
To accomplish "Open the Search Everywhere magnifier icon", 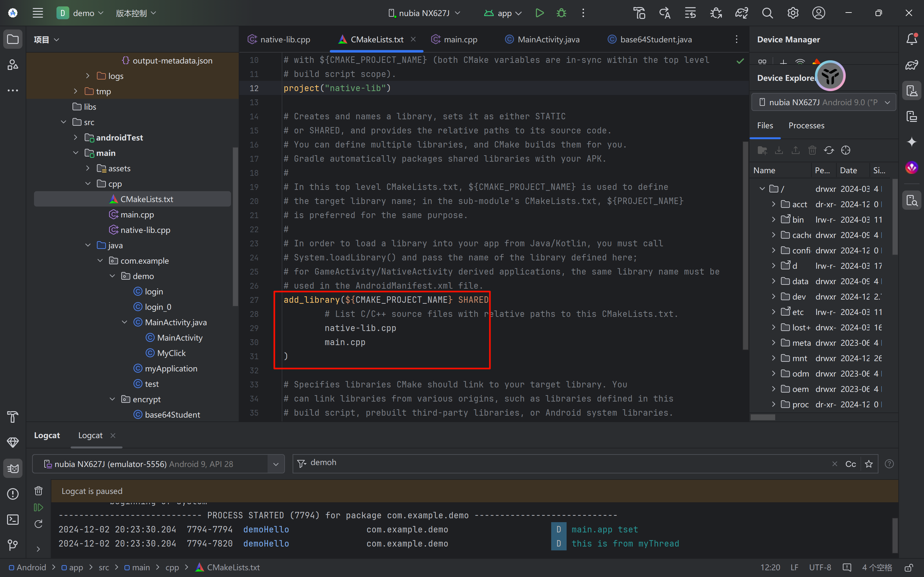I will click(767, 13).
